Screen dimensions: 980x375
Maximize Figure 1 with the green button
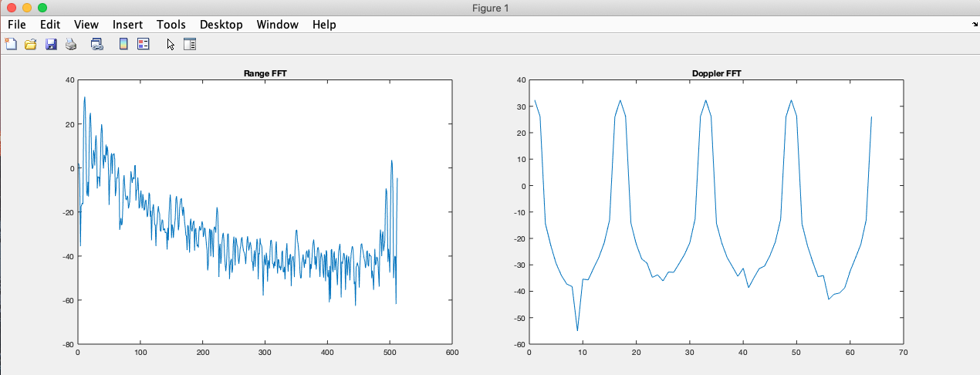coord(42,8)
